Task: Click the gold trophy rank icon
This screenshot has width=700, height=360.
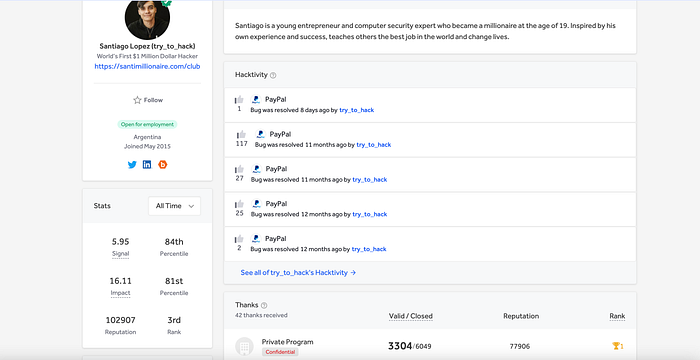Action: coord(616,346)
